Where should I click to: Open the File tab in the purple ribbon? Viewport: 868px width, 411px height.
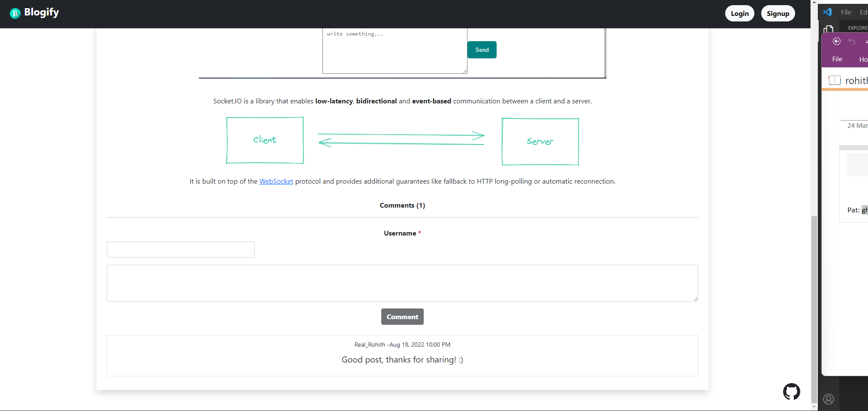click(x=837, y=59)
